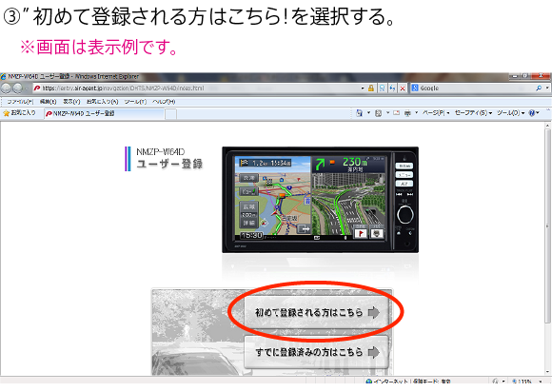The width and height of the screenshot is (552, 392).
Task: Click the compatibility view icon
Action: click(382, 88)
